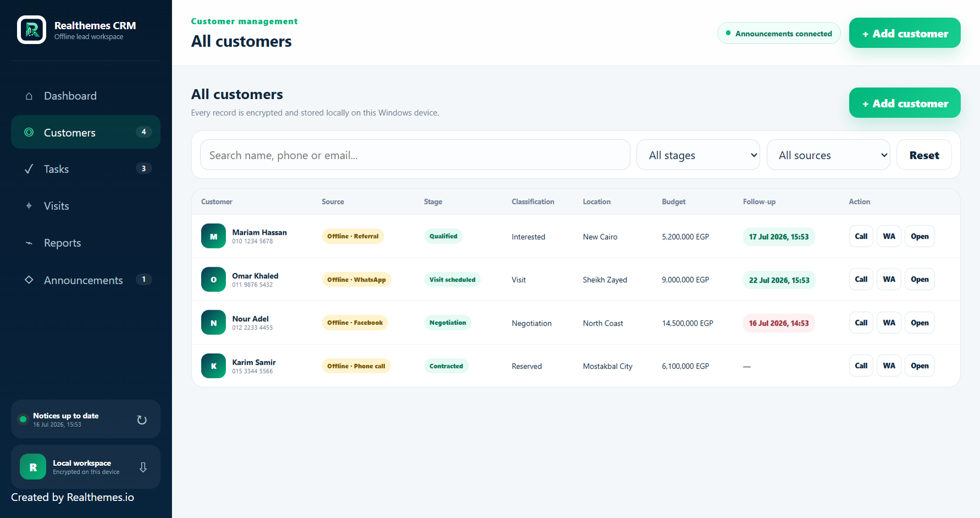The image size is (980, 518).
Task: Send WA message to Omar Khaled
Action: click(x=889, y=279)
